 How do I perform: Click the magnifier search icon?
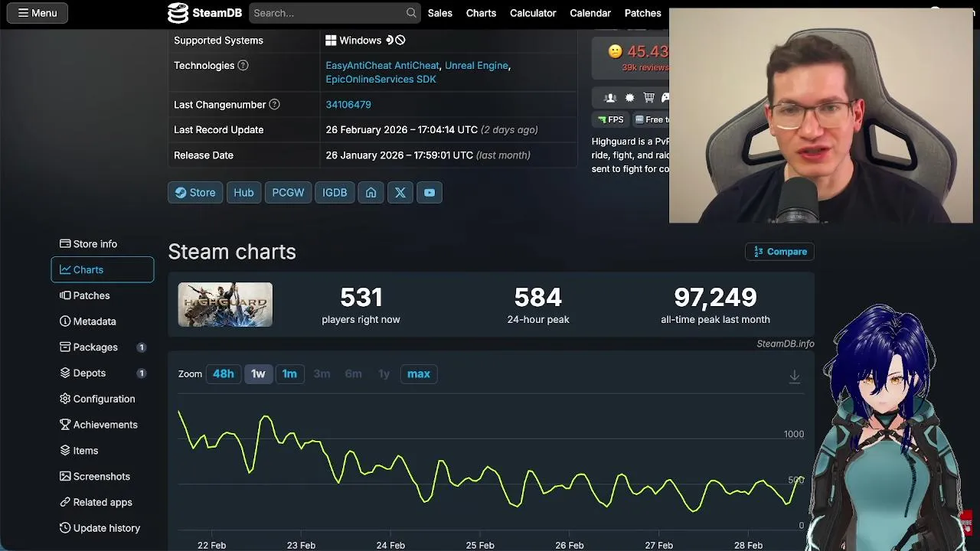pos(411,13)
